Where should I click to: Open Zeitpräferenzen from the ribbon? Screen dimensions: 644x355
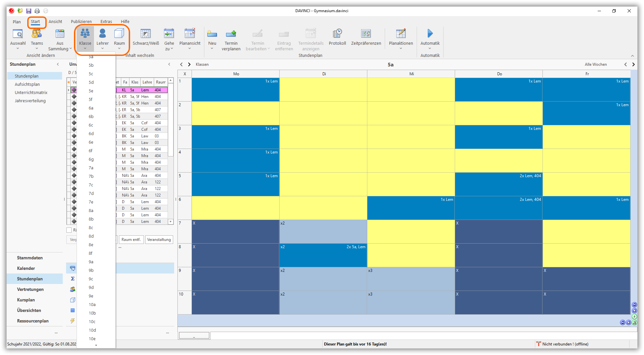pos(366,34)
